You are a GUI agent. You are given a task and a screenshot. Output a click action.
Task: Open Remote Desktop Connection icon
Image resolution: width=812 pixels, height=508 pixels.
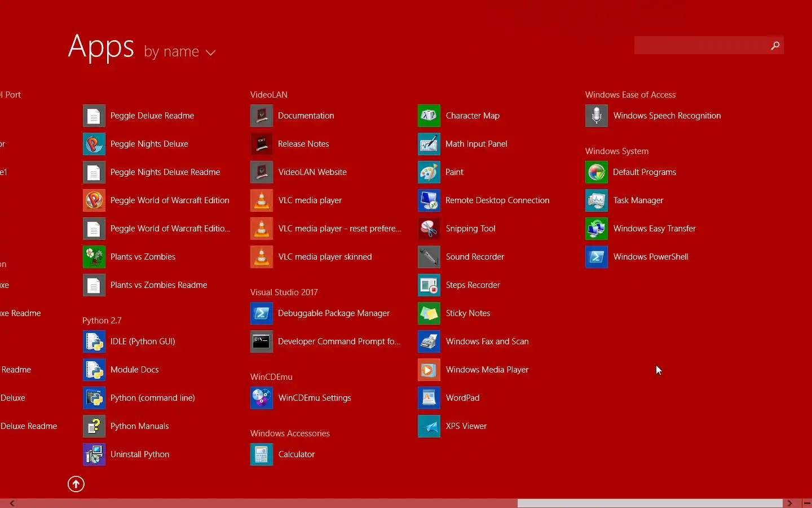pyautogui.click(x=429, y=200)
